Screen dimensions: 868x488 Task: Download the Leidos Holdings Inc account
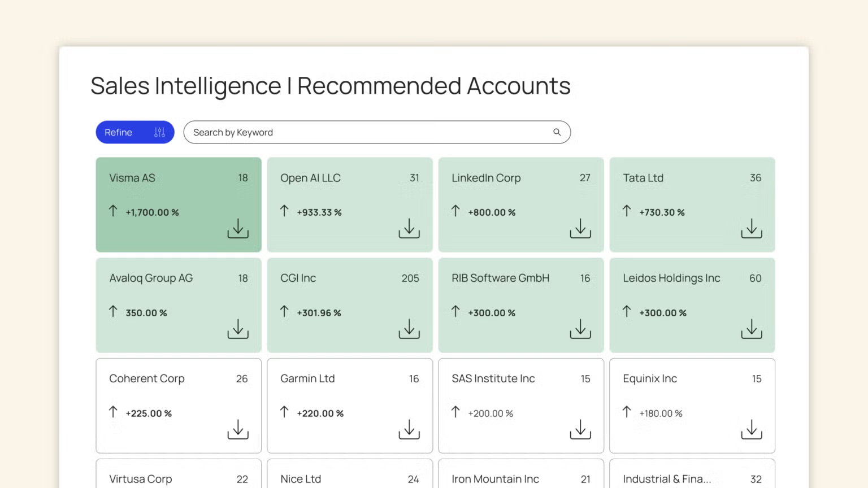(x=752, y=329)
